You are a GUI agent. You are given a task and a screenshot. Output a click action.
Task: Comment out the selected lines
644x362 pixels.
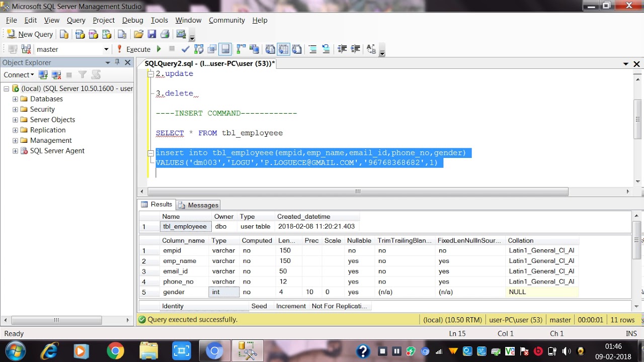[x=312, y=49]
